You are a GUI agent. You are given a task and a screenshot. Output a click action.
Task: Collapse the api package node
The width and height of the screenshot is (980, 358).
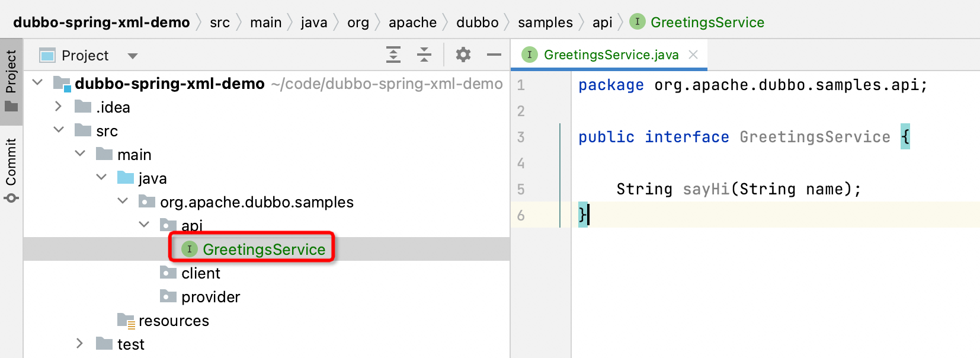[x=144, y=225]
